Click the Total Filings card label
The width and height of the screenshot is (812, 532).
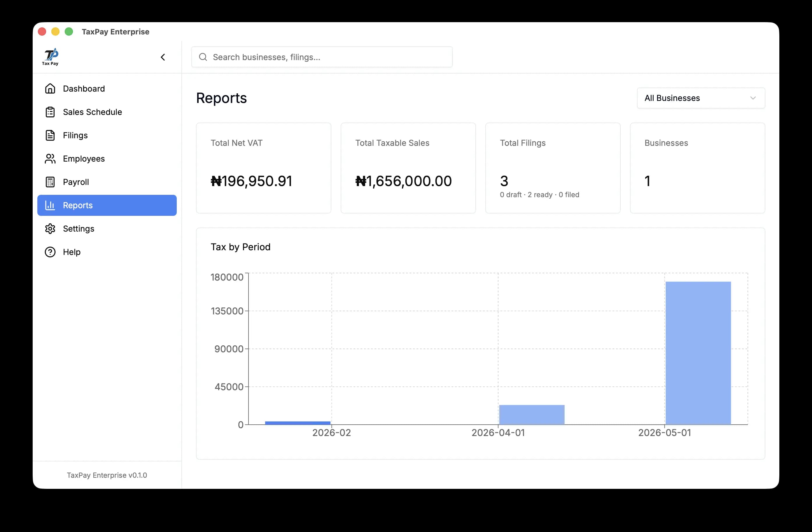pyautogui.click(x=523, y=143)
